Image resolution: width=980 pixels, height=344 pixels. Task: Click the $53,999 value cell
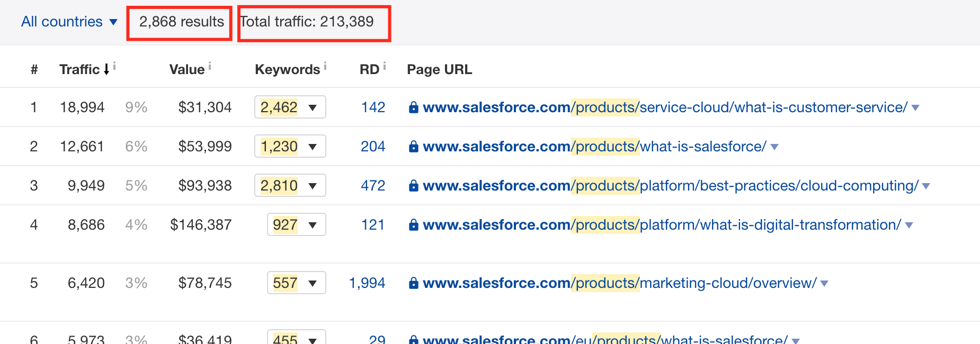[x=205, y=147]
